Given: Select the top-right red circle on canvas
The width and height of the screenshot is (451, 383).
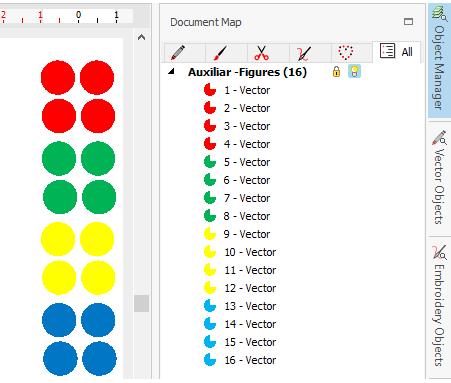Looking at the screenshot, I should (x=97, y=77).
